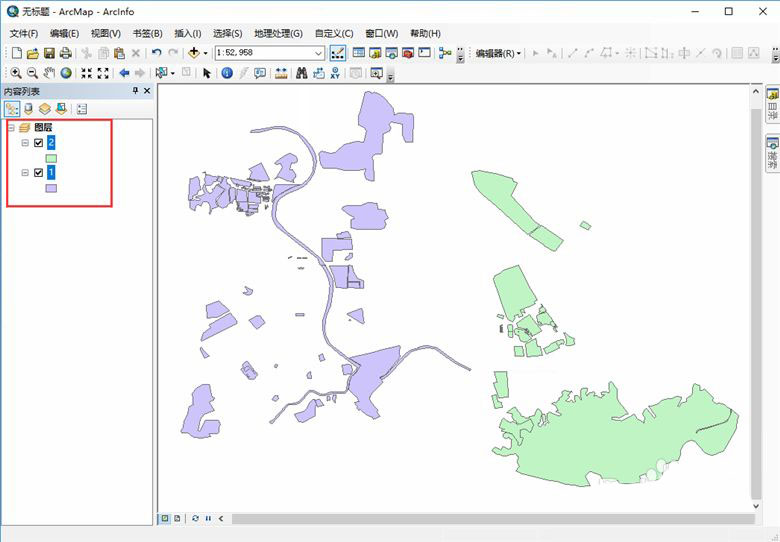Uncheck visibility of layer 1
Screen dimensions: 780x542
pos(38,173)
